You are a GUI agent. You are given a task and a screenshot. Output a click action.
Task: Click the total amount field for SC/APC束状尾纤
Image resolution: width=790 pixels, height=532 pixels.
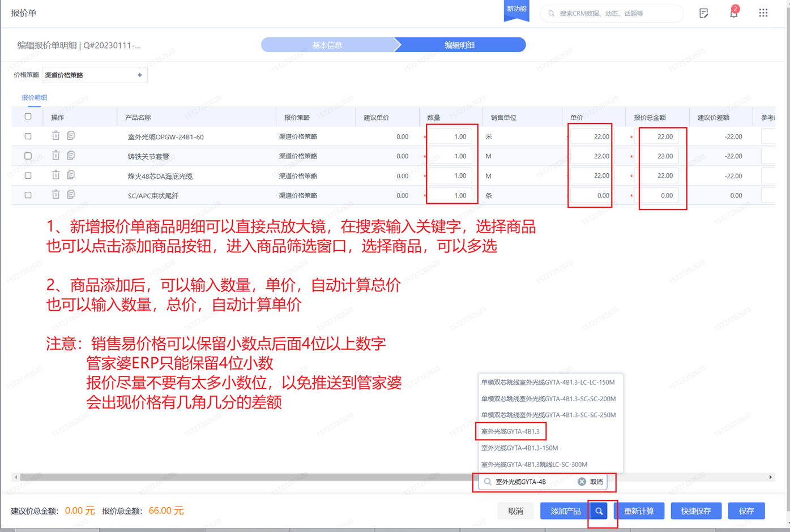click(657, 195)
